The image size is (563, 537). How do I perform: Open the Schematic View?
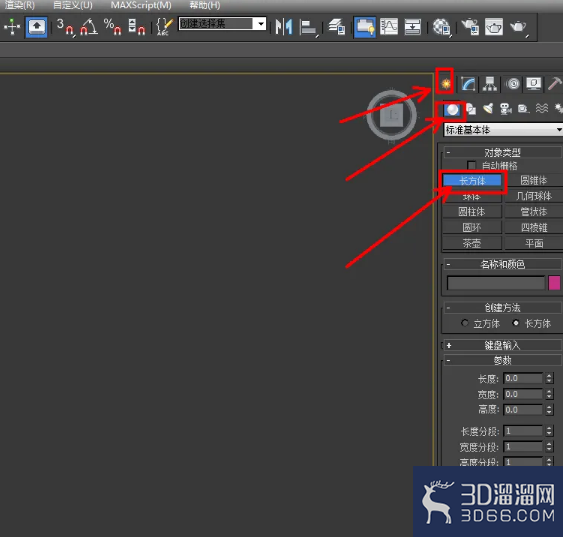[413, 27]
